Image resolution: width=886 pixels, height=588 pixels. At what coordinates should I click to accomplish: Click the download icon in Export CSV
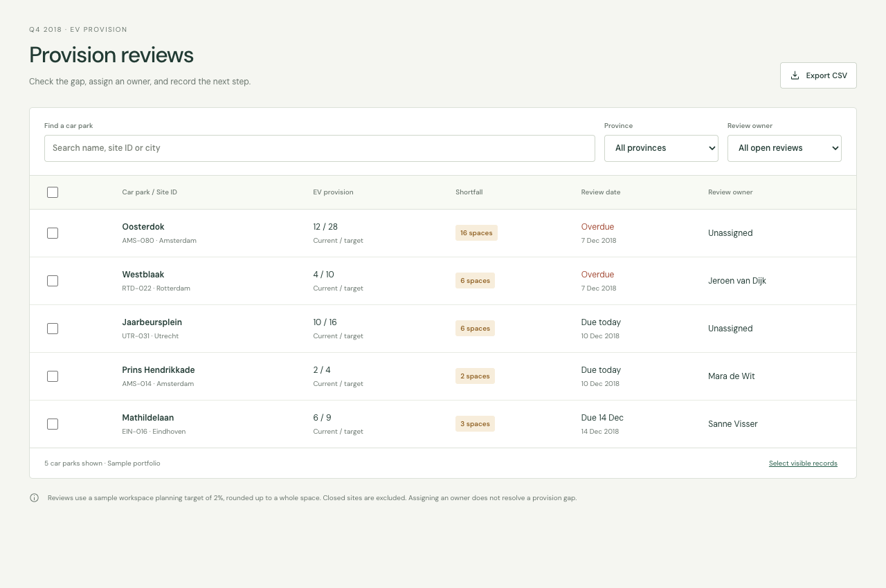795,75
